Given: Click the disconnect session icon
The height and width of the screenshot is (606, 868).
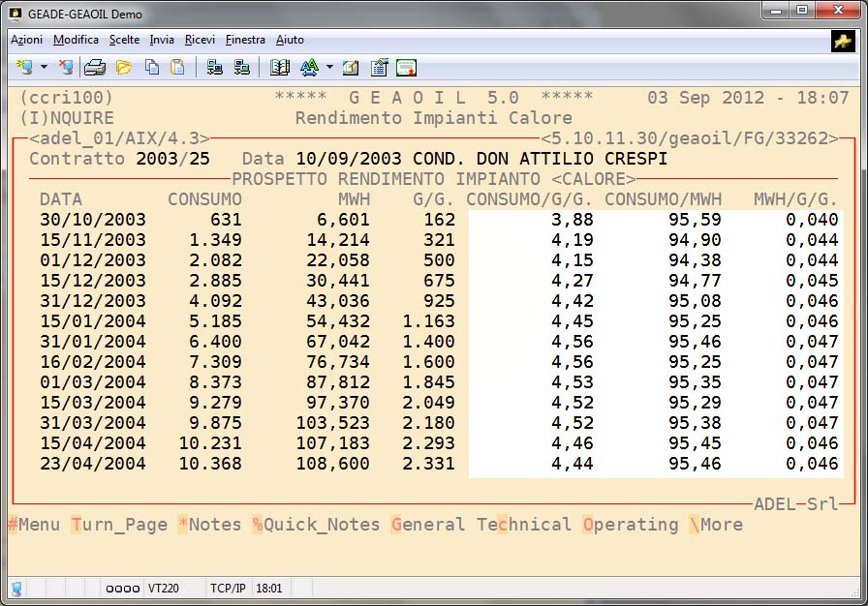Looking at the screenshot, I should click(x=65, y=67).
